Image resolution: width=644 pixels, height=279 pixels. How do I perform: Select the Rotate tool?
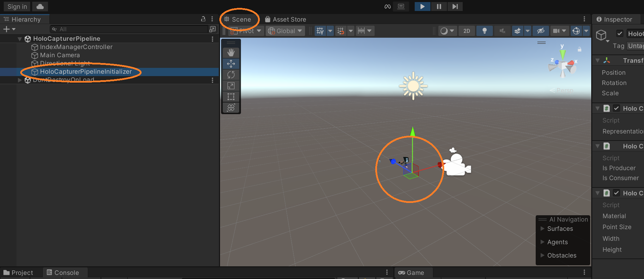231,75
